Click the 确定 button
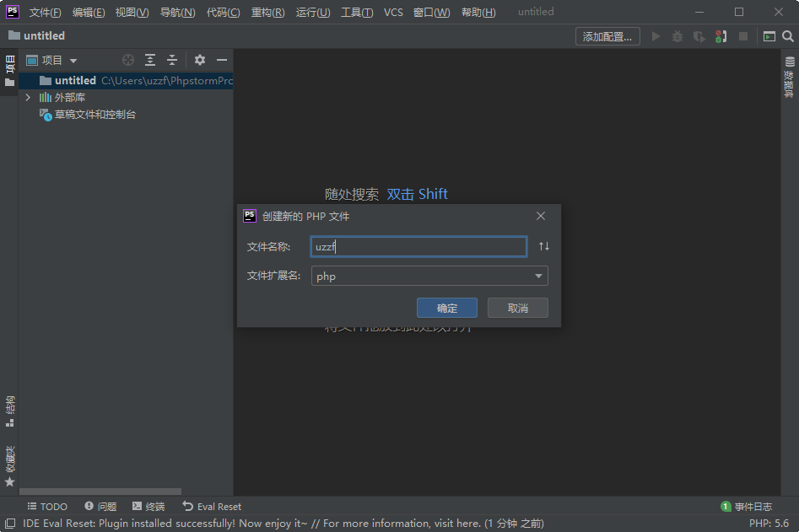The width and height of the screenshot is (799, 532). click(447, 308)
